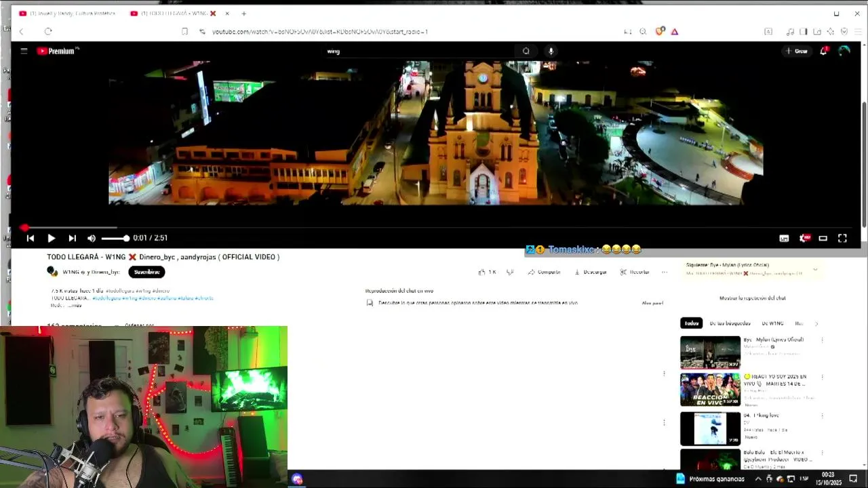Expand the Siguiente playlist panel chevron
Image resolution: width=868 pixels, height=488 pixels.
click(815, 269)
